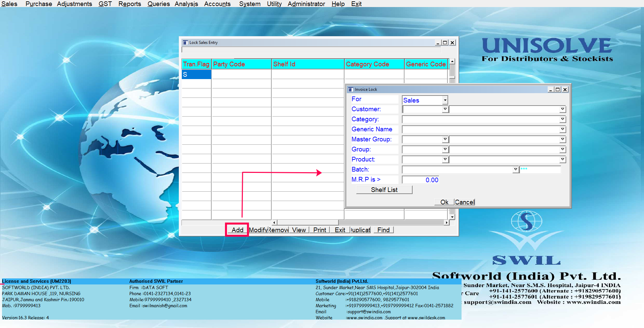
Task: Close the Invoice Lock window
Action: pyautogui.click(x=565, y=89)
